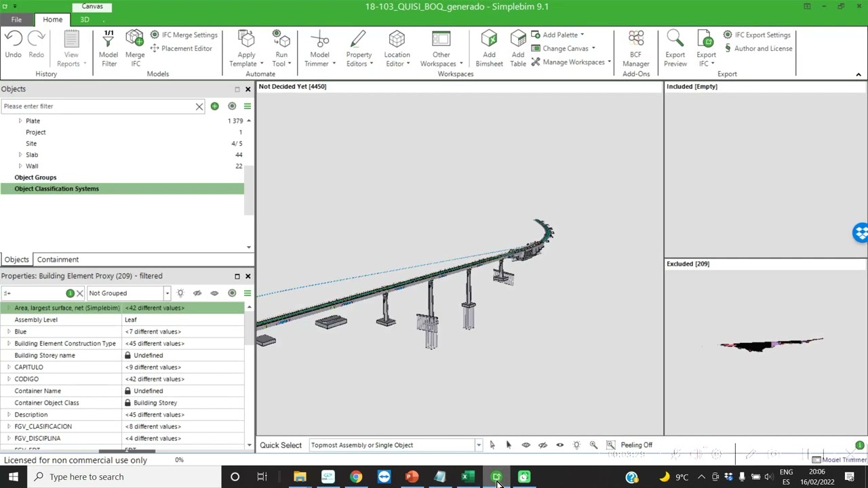
Task: Open the Model Filter tool
Action: coord(108,48)
